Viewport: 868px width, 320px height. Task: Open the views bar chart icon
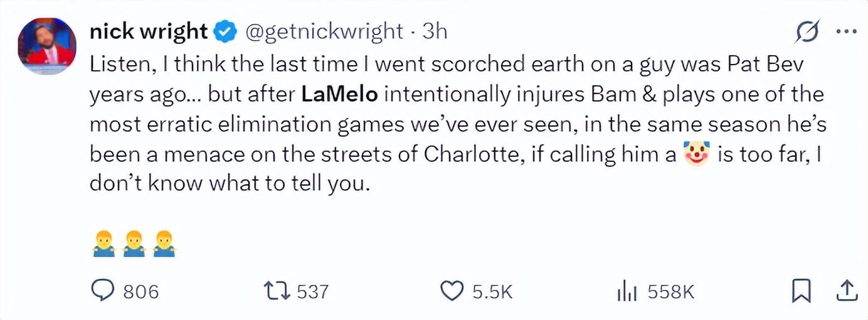coord(627,292)
